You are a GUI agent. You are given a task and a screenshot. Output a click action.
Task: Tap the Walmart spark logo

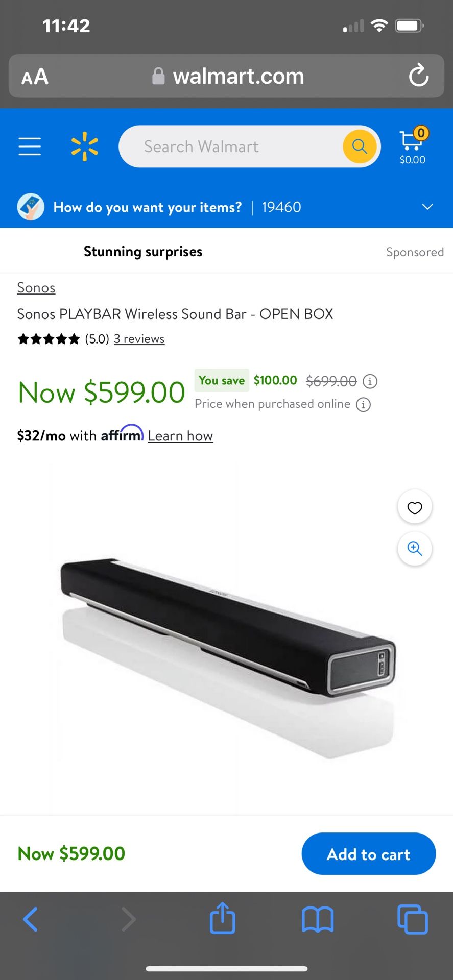coord(84,146)
